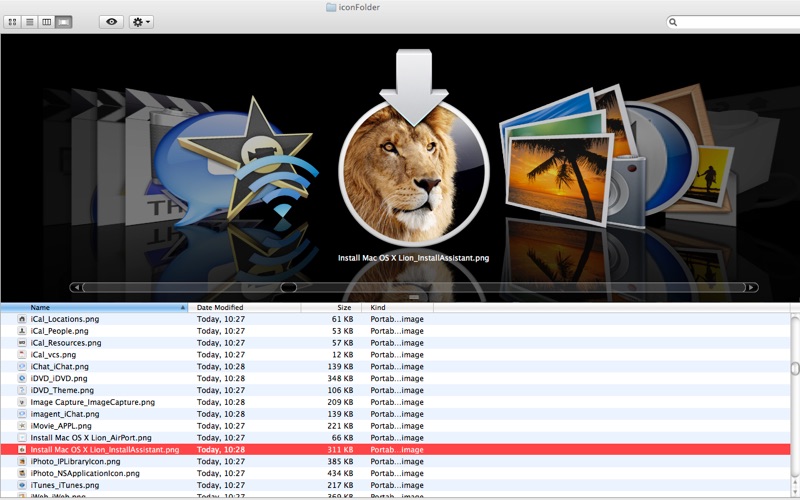Select file name Image Capture_ImageCapture.png
The width and height of the screenshot is (800, 500).
tap(92, 402)
